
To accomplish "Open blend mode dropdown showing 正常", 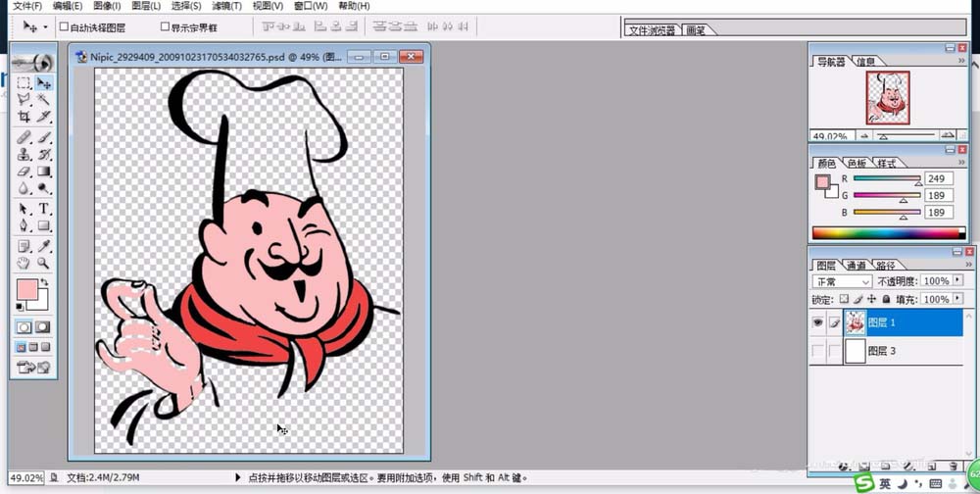I will point(842,281).
